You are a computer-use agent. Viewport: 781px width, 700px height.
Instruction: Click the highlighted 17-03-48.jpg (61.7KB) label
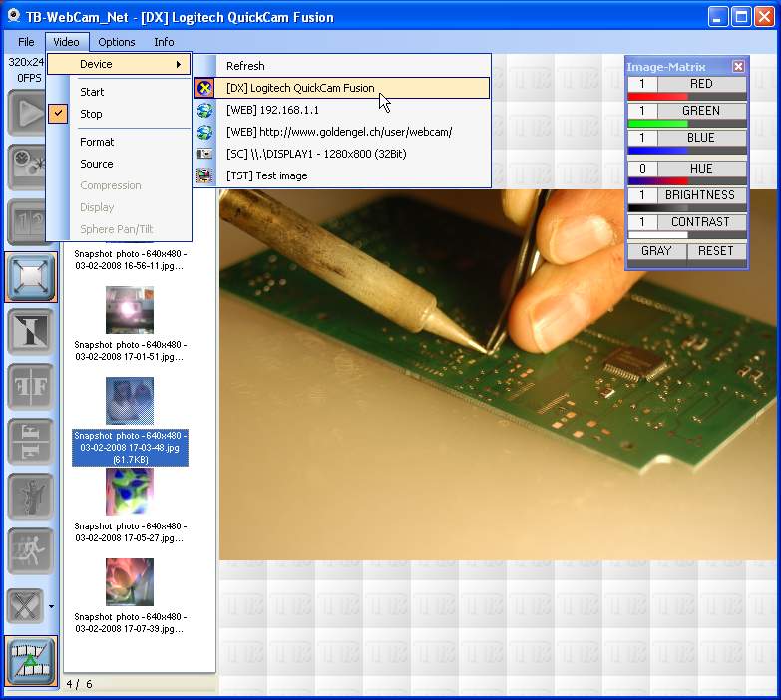pos(130,448)
